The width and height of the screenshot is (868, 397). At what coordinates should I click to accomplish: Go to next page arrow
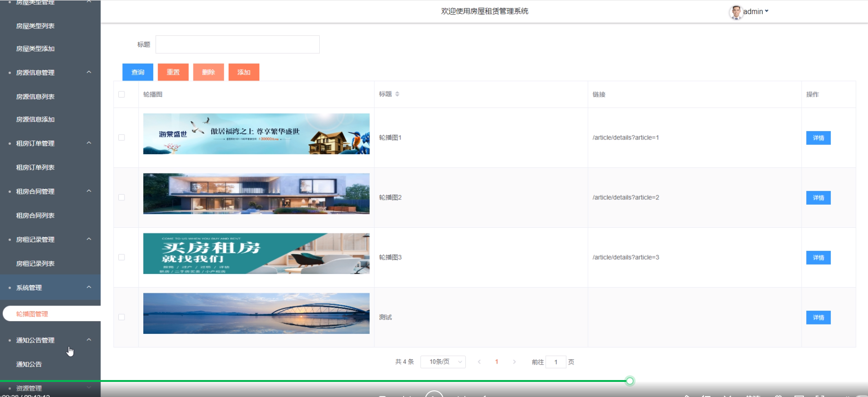(x=514, y=362)
